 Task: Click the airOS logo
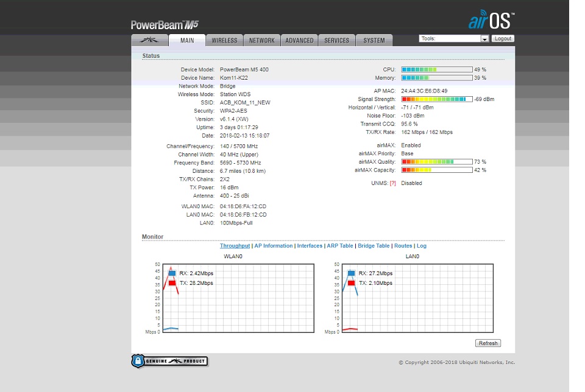[x=491, y=19]
